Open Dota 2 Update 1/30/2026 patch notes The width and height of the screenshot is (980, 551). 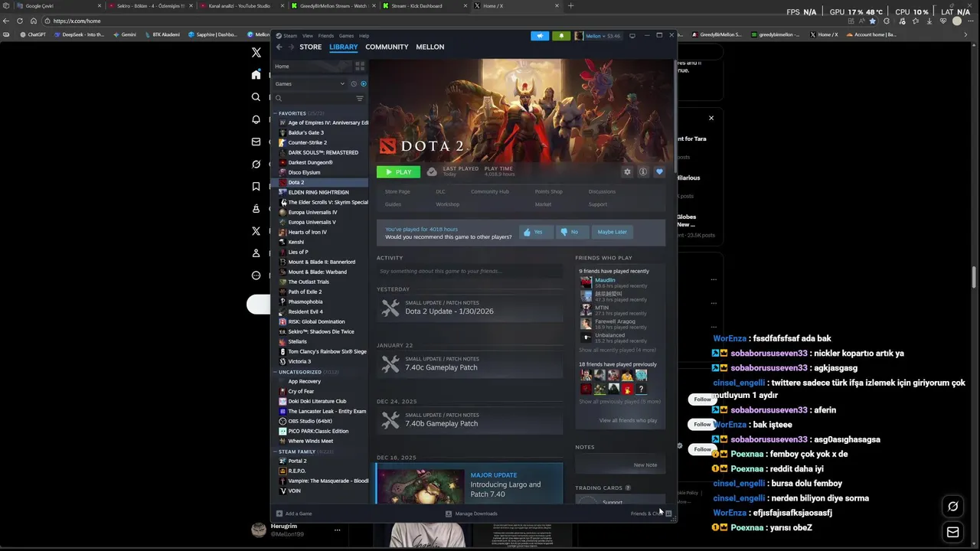(469, 308)
